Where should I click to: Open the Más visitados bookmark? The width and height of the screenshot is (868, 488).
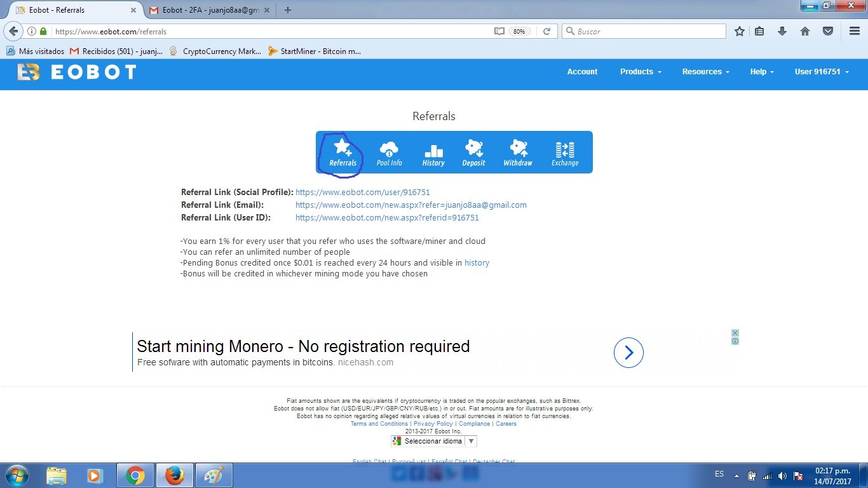36,51
